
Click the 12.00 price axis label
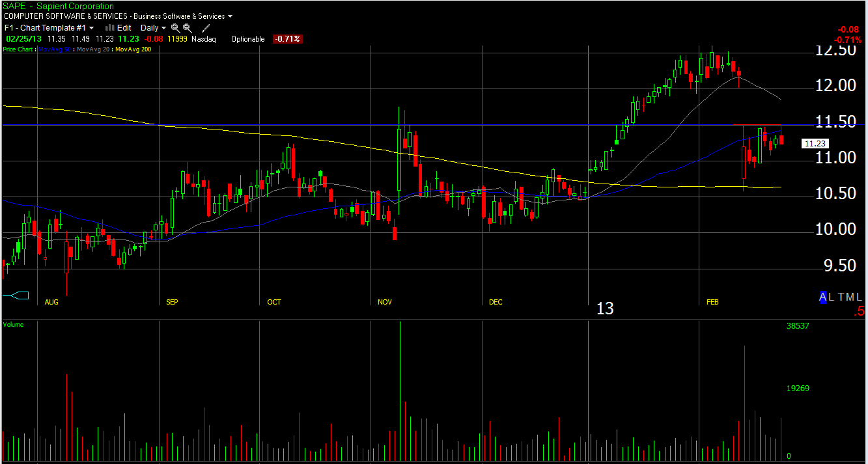coord(836,86)
